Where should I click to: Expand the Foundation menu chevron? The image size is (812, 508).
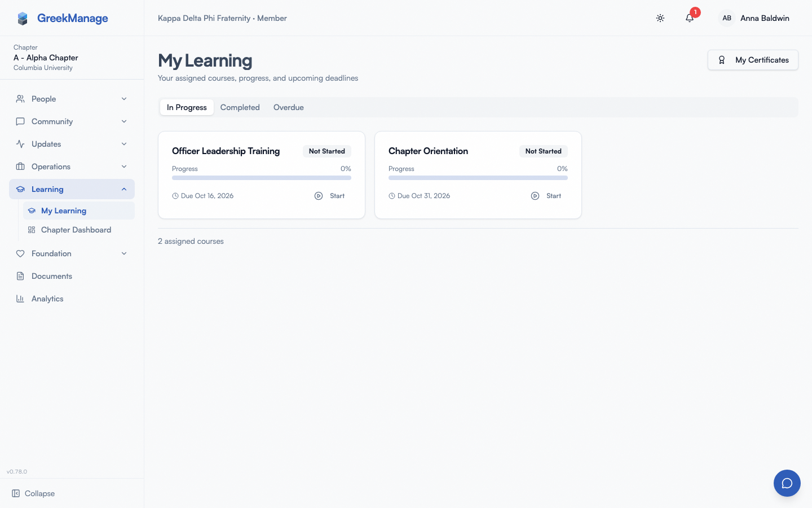pos(124,253)
